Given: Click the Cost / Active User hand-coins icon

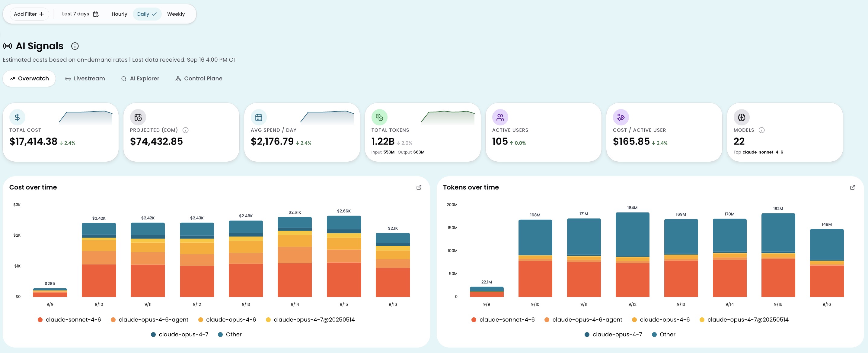Looking at the screenshot, I should (621, 117).
